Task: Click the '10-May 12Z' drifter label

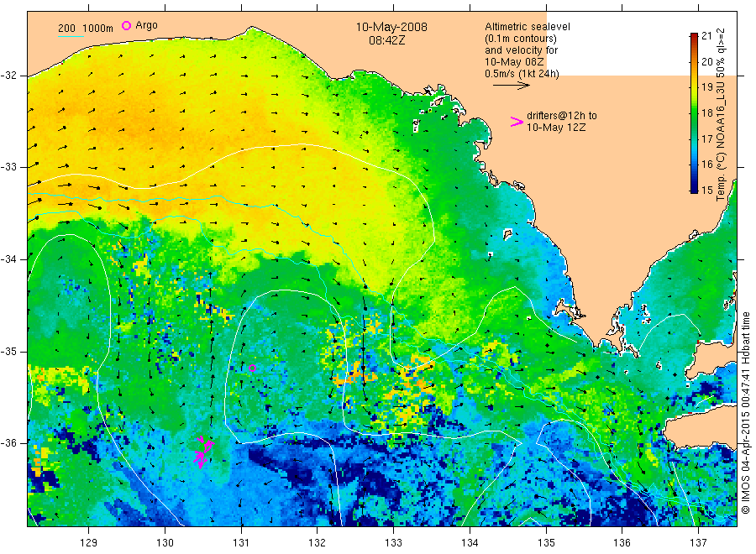Action: [x=556, y=128]
